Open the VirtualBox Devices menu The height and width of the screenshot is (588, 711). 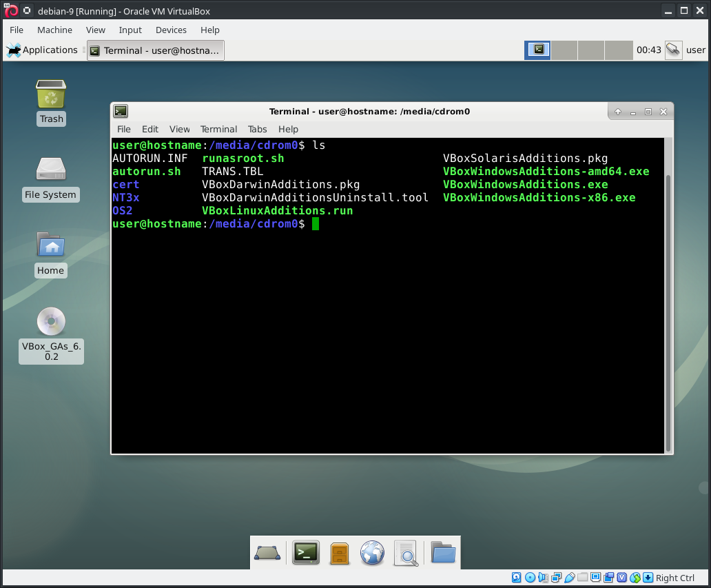[x=171, y=30]
